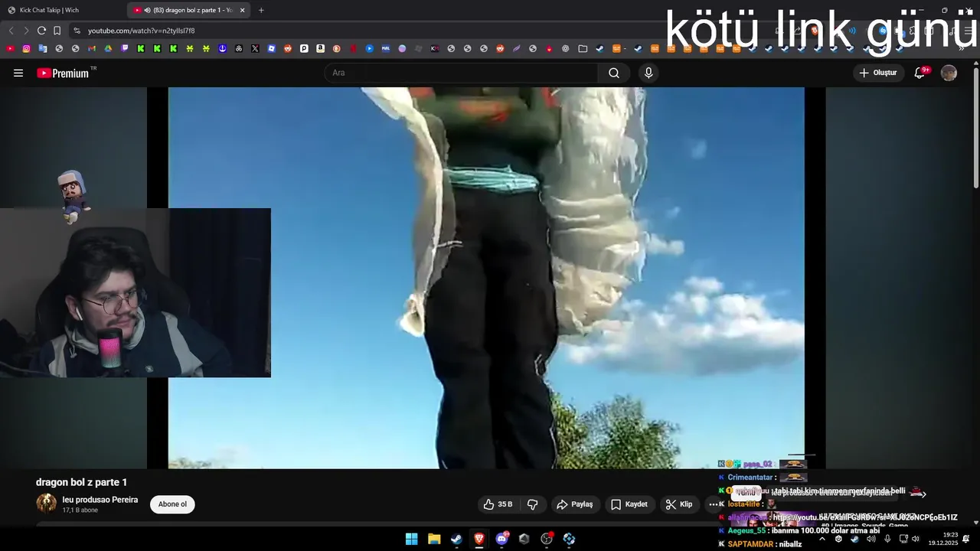Click the Brave browser taskbar icon
This screenshot has width=980, height=551.
[x=479, y=539]
